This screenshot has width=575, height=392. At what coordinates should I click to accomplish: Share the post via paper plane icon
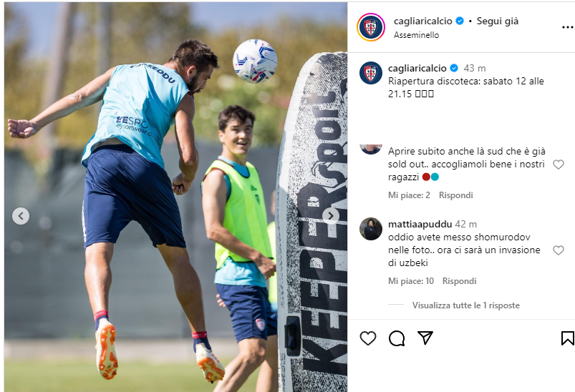pos(425,338)
